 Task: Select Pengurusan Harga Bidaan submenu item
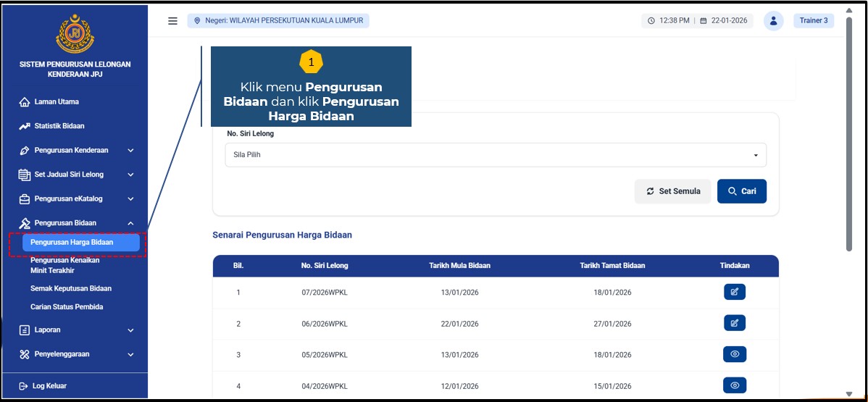tap(80, 243)
